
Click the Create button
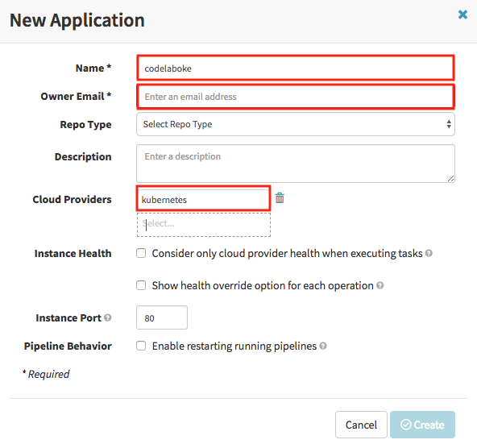[x=422, y=425]
